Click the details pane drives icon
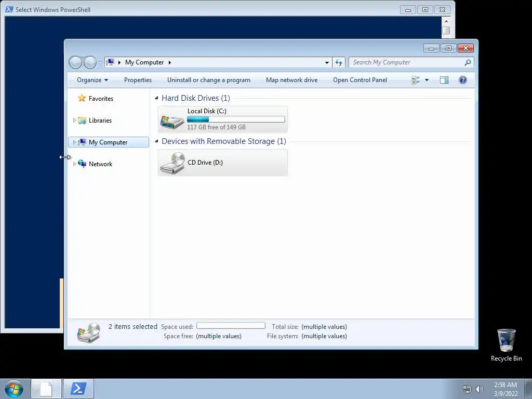Viewport: 532px width, 399px height. [89, 333]
